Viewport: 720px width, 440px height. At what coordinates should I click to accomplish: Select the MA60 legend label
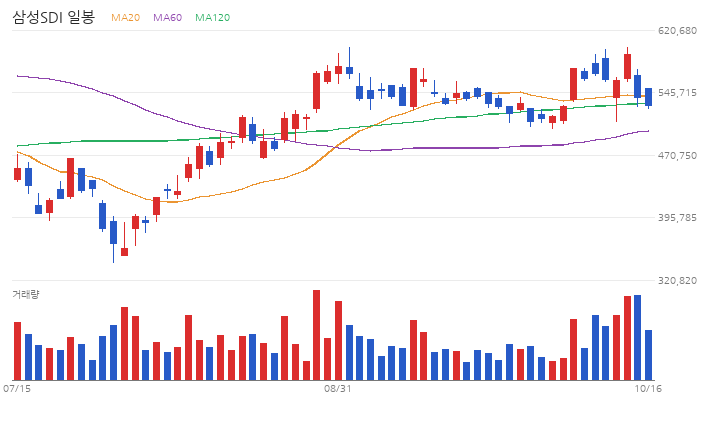point(168,17)
